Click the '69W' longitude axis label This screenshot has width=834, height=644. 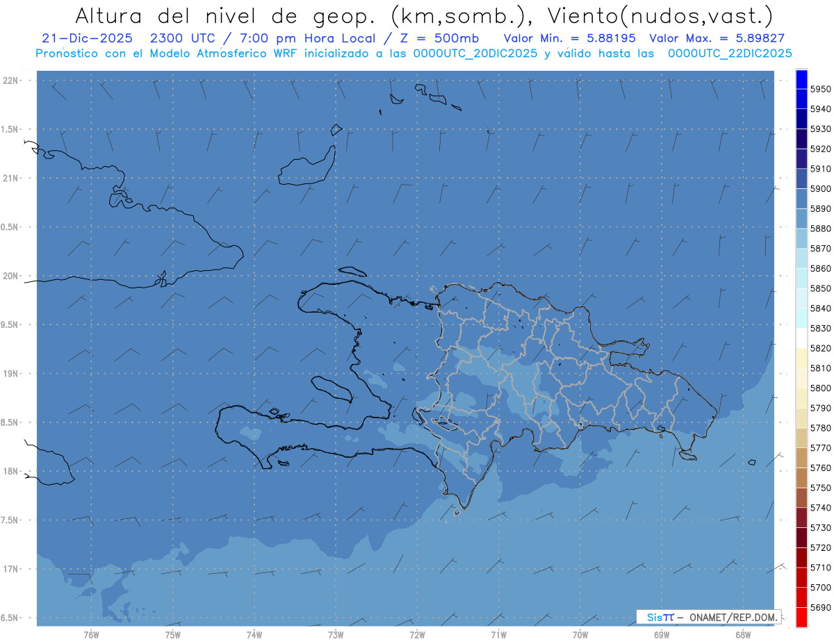(662, 635)
